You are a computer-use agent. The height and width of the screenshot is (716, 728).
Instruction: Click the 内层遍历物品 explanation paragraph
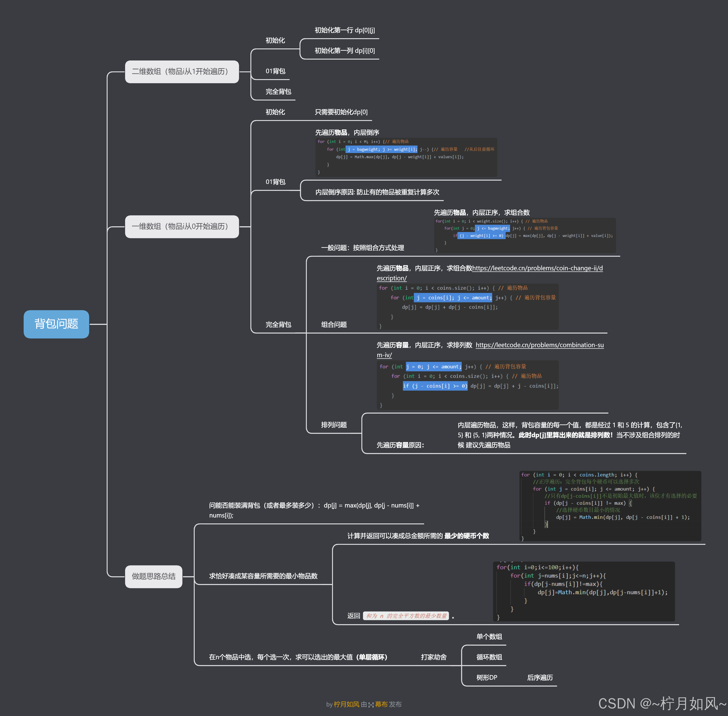570,435
